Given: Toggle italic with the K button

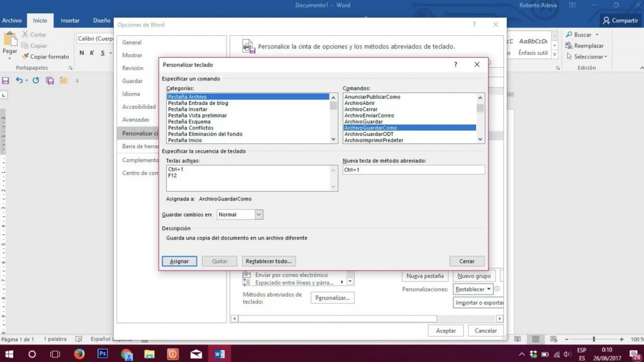Looking at the screenshot, I should point(91,53).
